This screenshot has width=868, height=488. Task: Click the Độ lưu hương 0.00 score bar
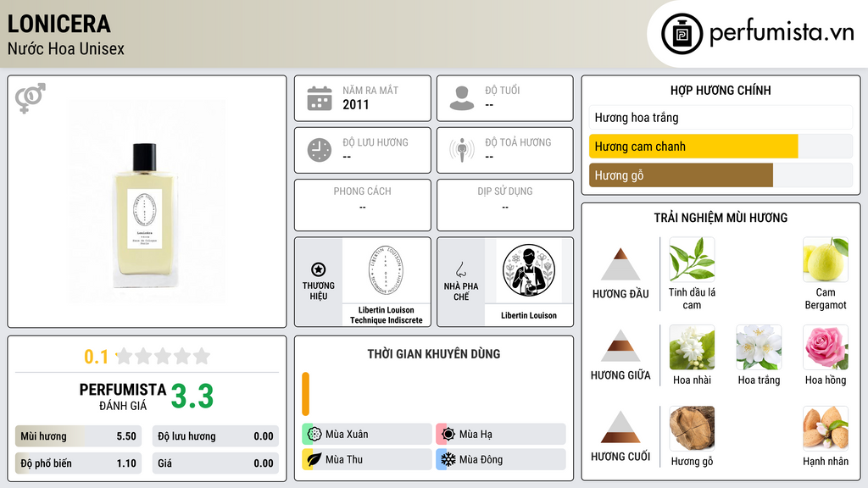[215, 436]
